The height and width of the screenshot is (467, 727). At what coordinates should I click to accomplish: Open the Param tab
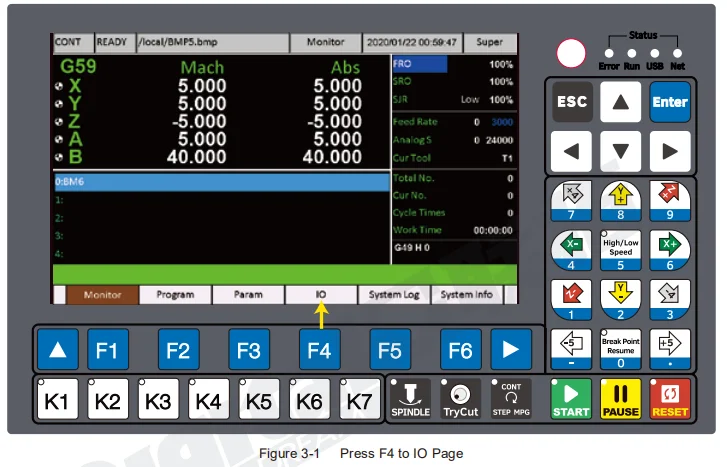click(x=248, y=295)
